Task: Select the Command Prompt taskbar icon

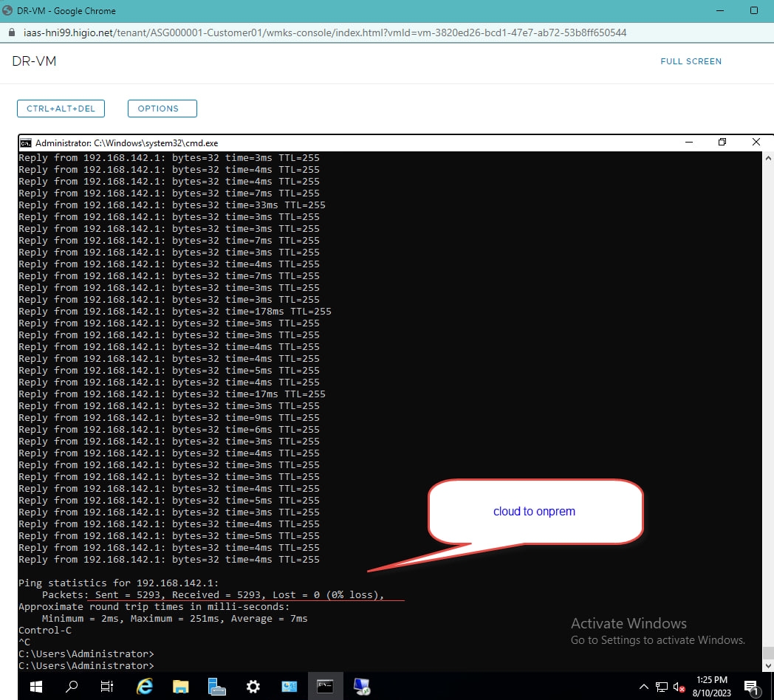Action: pyautogui.click(x=325, y=687)
